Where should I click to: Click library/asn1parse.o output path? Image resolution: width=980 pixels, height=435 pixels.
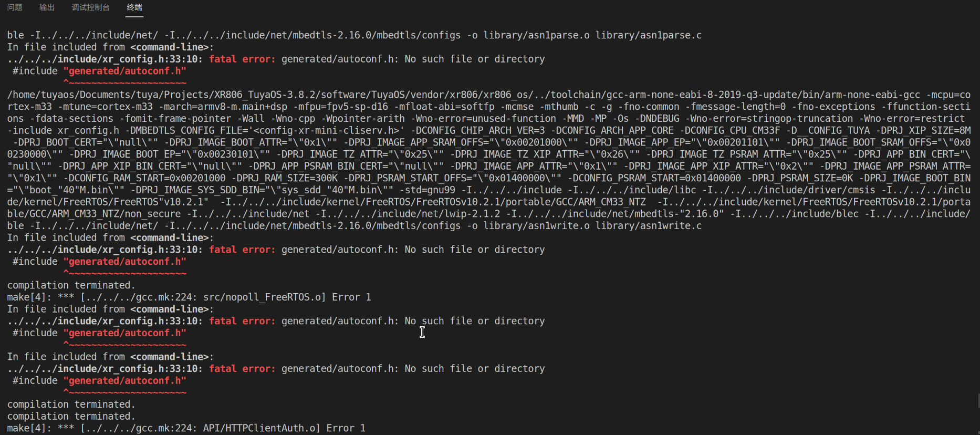coord(536,35)
